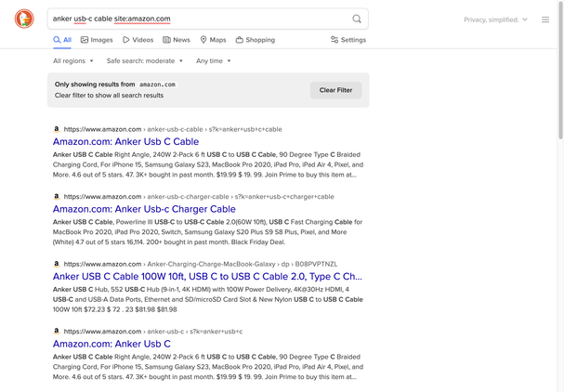Open the Anker USB C Cable 100W 10ft link
This screenshot has width=564, height=392.
coord(207,276)
